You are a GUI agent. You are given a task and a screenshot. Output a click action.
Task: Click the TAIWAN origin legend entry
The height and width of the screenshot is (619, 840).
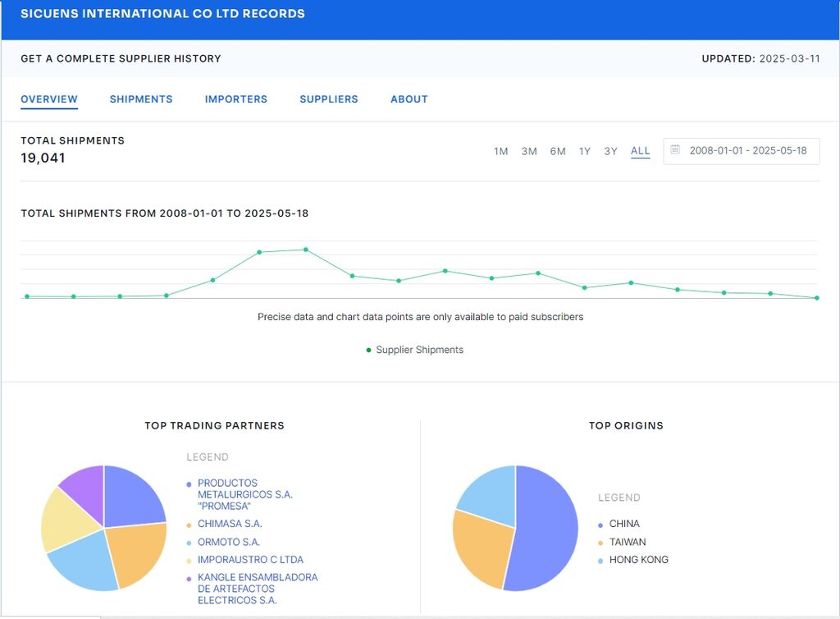click(628, 543)
